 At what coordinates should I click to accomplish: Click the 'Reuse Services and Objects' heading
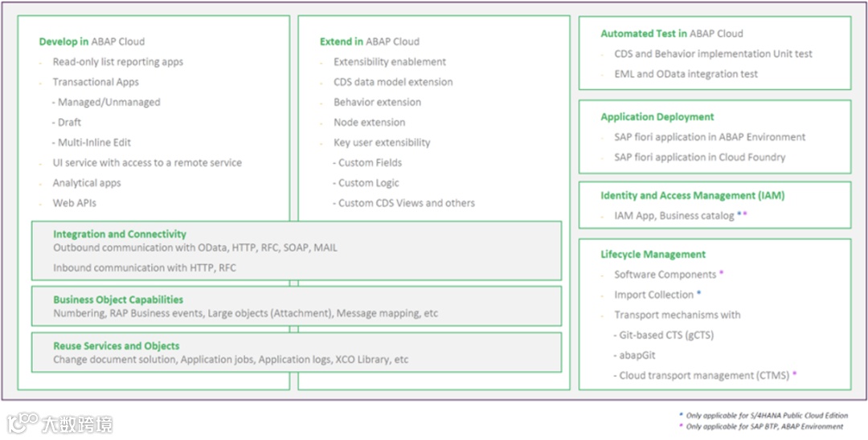tap(117, 346)
